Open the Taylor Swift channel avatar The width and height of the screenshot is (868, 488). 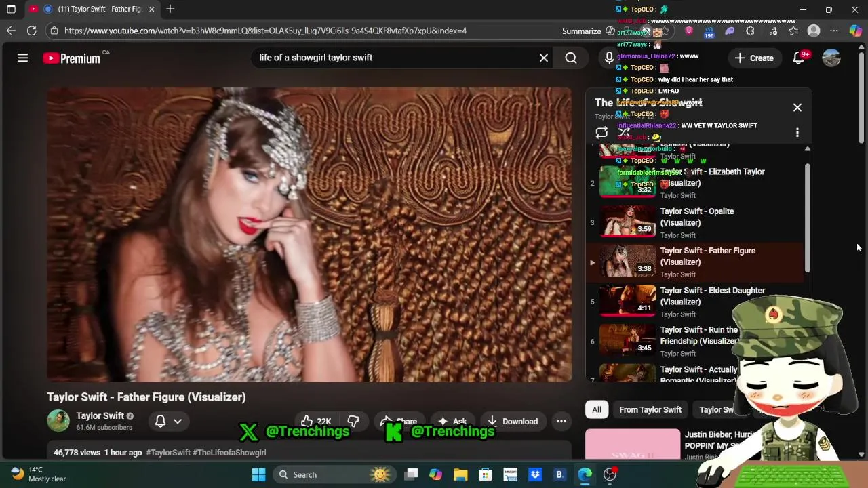coord(58,421)
